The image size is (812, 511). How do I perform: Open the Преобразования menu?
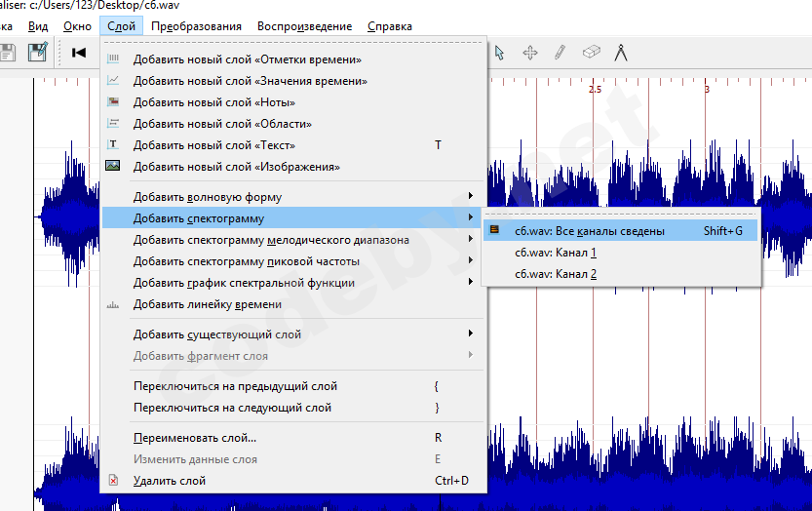196,26
